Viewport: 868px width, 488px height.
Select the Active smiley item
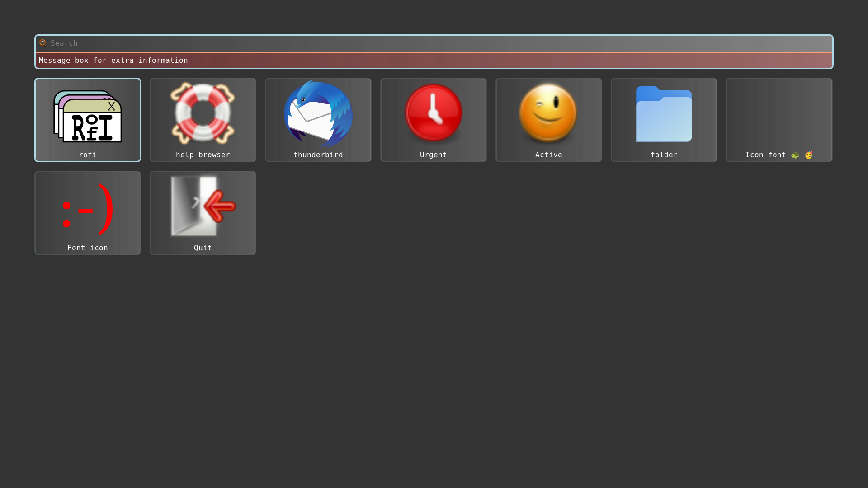pyautogui.click(x=548, y=119)
